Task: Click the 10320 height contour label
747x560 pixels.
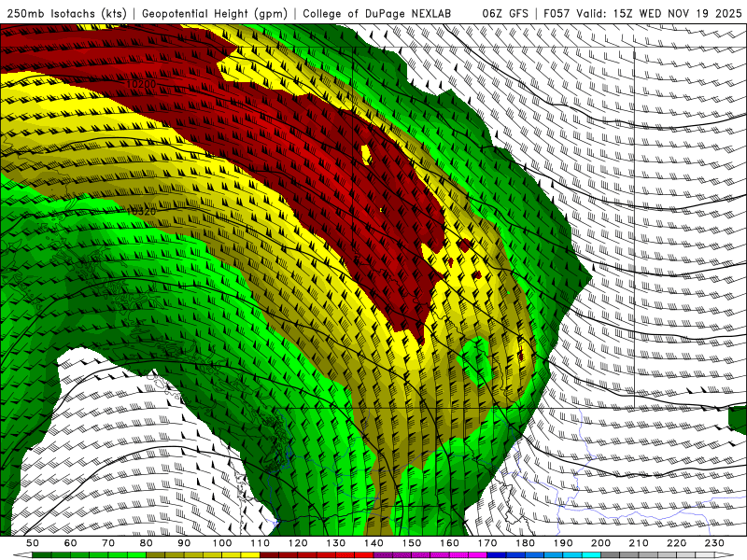Action: pyautogui.click(x=142, y=211)
